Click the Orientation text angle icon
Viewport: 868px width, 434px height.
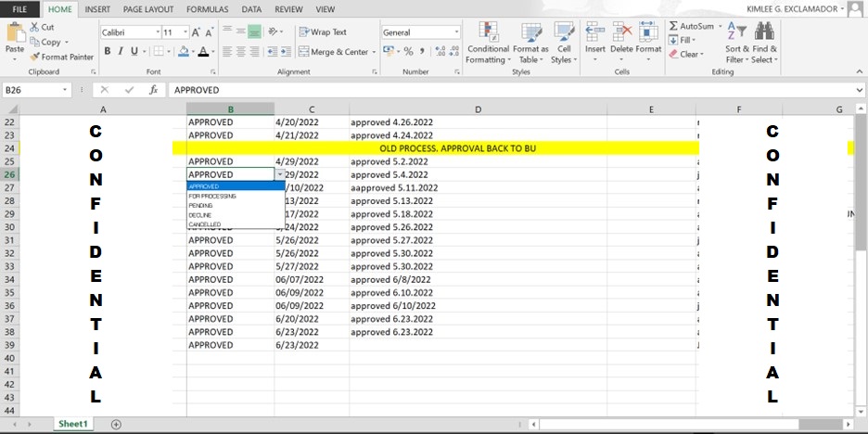[x=273, y=32]
